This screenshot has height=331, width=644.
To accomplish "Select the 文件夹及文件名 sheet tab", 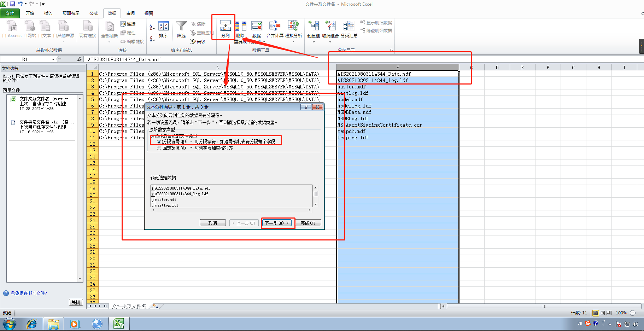I will click(129, 306).
